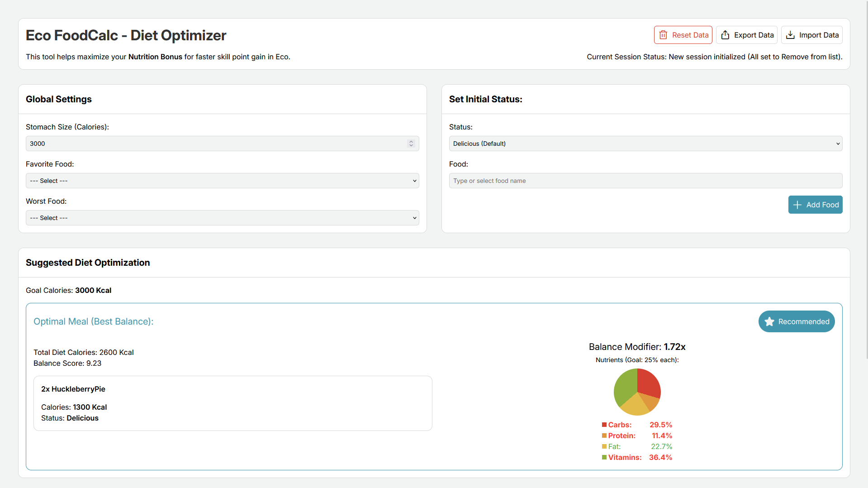
Task: Click the nutrient pie chart
Action: point(637,392)
